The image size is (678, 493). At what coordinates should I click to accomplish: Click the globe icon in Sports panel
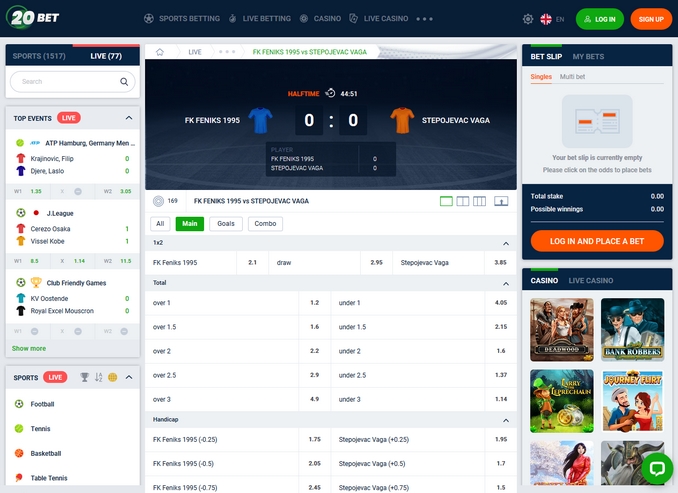[x=112, y=377]
